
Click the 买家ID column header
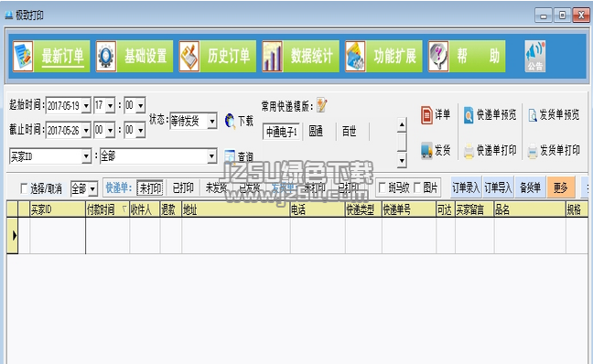(x=58, y=209)
